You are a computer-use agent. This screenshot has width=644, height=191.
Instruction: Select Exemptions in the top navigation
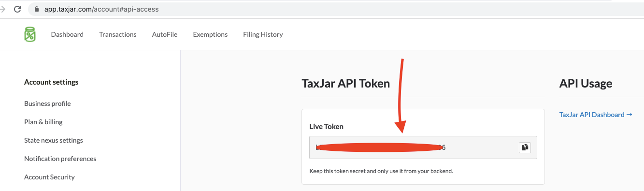coord(210,34)
